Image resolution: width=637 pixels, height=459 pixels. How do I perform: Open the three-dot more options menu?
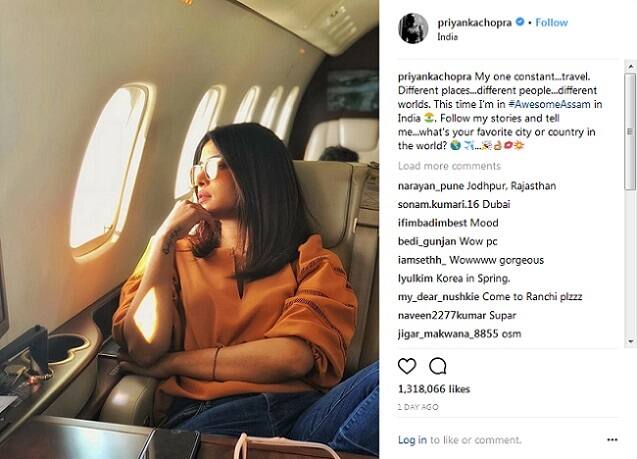tap(612, 440)
